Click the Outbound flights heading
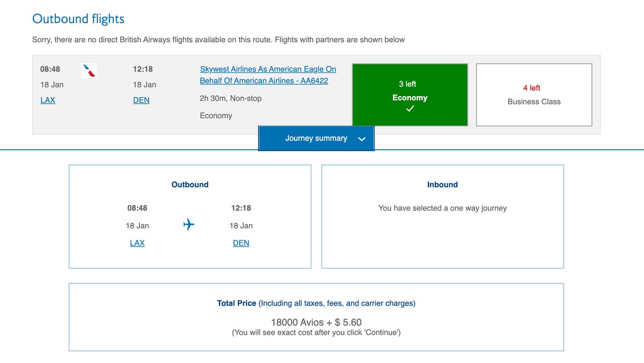 tap(78, 18)
